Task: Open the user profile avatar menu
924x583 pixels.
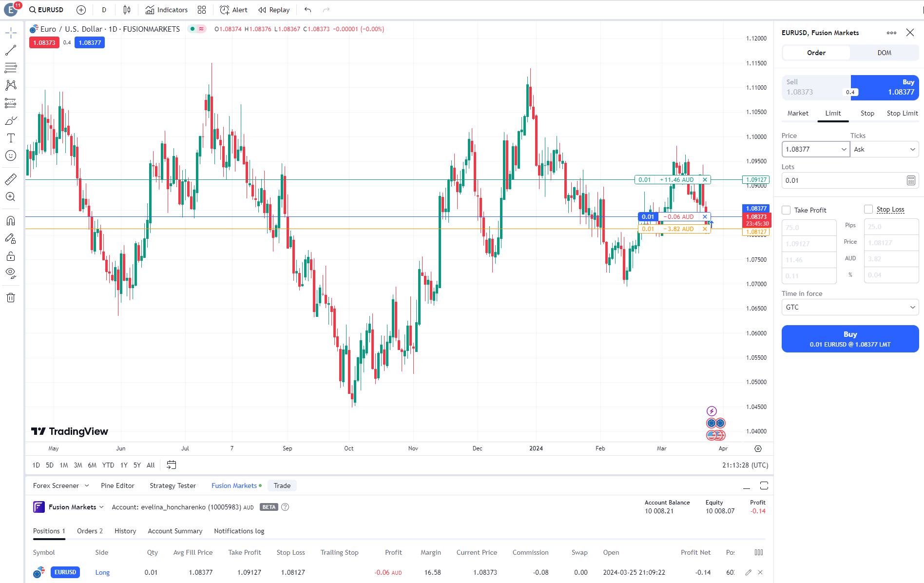Action: [11, 10]
